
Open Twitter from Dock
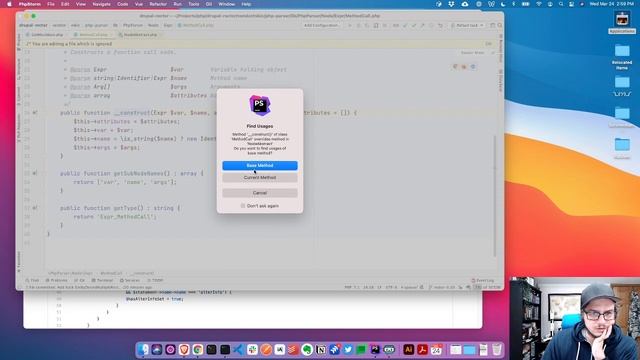348,349
